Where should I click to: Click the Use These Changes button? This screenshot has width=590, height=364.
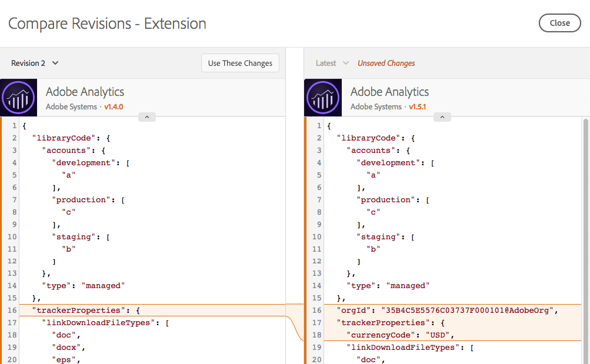[x=240, y=63]
